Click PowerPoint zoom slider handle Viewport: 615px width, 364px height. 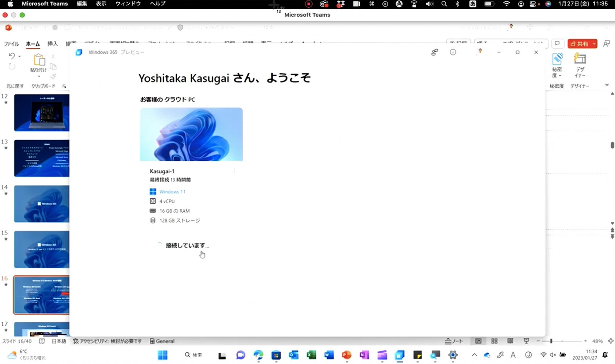[551, 341]
